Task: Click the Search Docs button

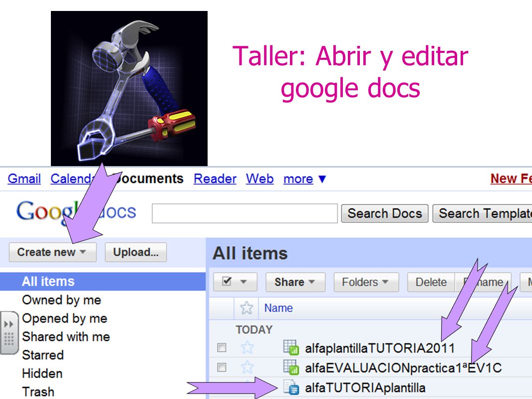Action: [x=385, y=213]
